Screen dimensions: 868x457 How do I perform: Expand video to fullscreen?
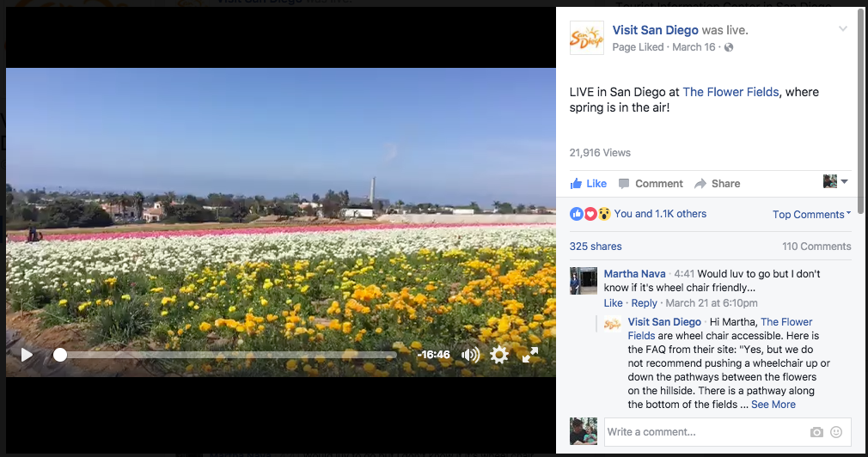(x=529, y=355)
